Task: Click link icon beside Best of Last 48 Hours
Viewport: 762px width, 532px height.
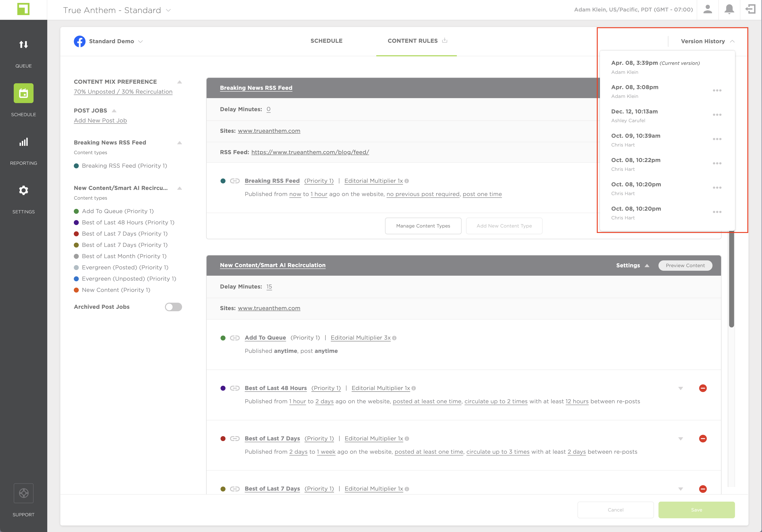Action: (x=235, y=388)
